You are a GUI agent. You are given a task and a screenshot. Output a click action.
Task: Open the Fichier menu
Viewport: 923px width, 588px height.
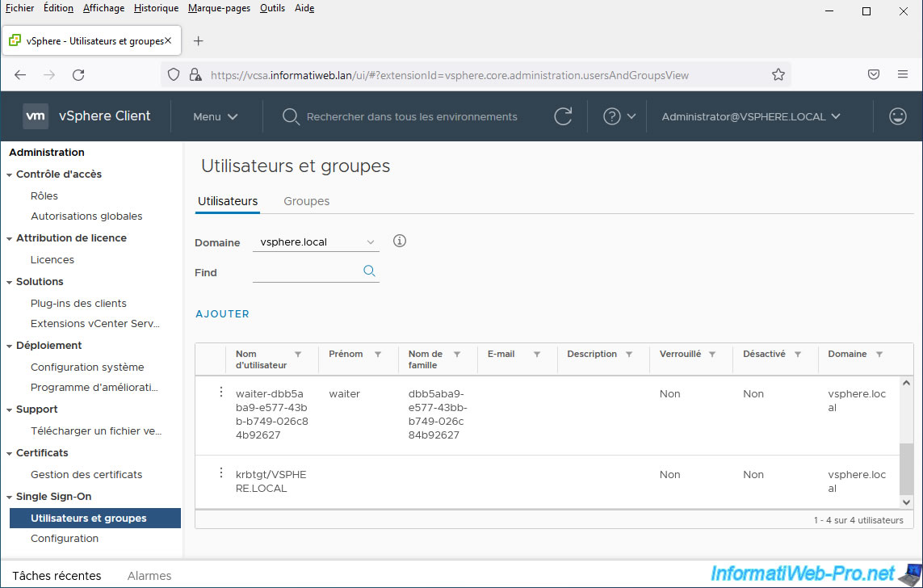coord(19,8)
